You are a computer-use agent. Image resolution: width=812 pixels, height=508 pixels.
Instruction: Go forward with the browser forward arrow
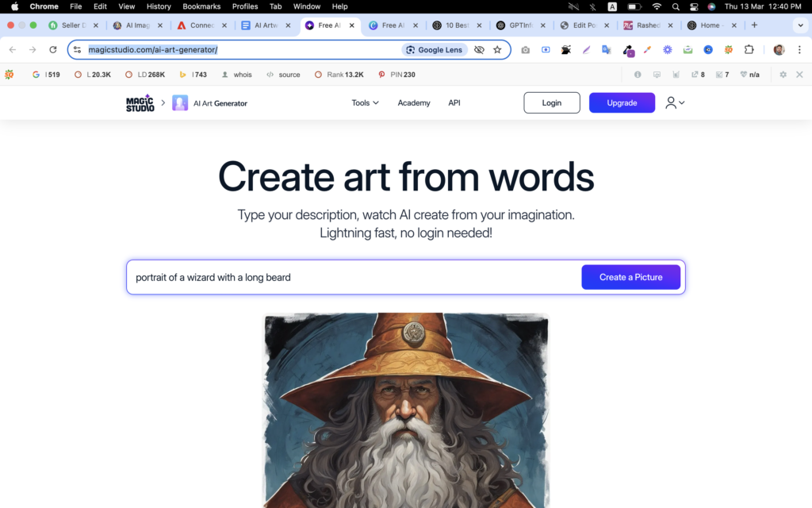pyautogui.click(x=33, y=50)
